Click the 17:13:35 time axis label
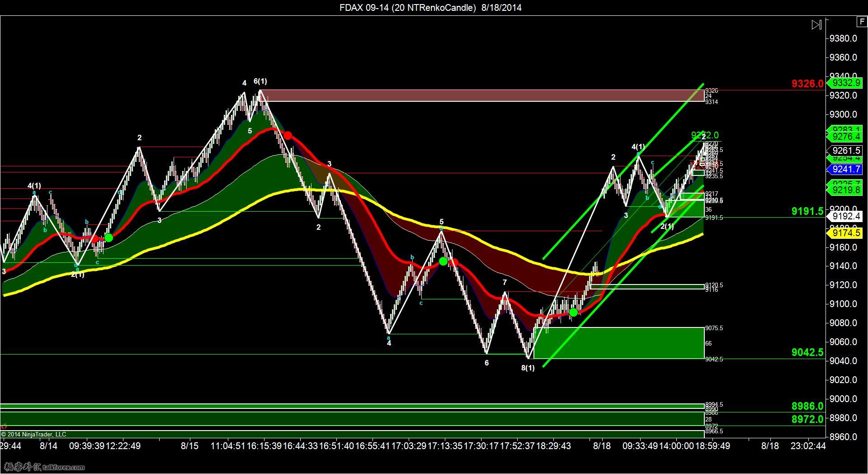868x474 pixels. click(x=445, y=446)
